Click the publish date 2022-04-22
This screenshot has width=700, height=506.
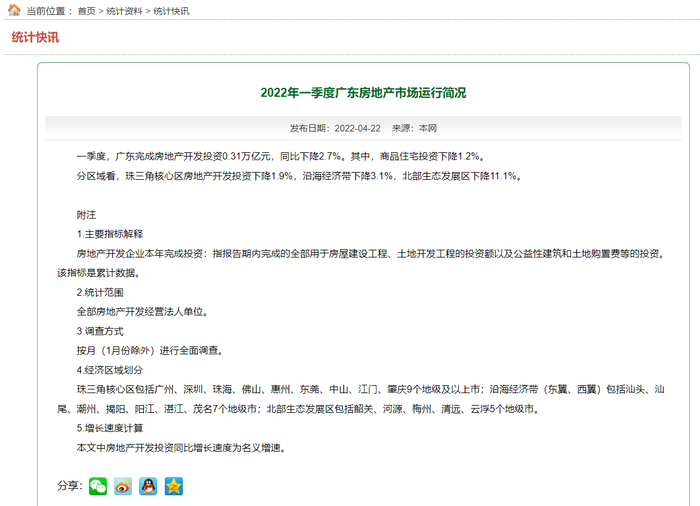(x=358, y=129)
